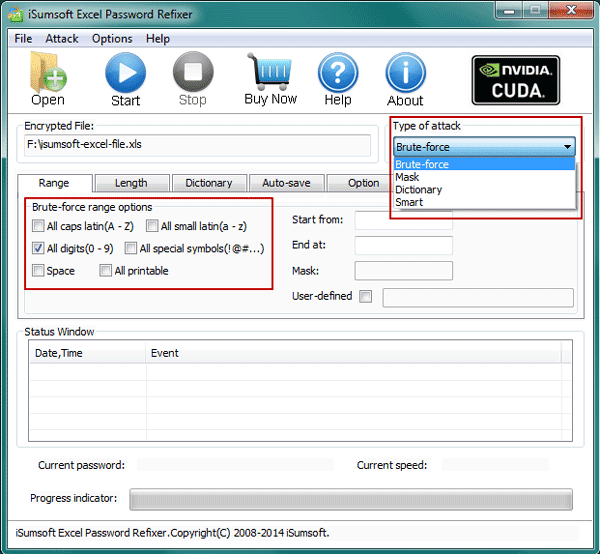Click the End at input field

tap(403, 245)
